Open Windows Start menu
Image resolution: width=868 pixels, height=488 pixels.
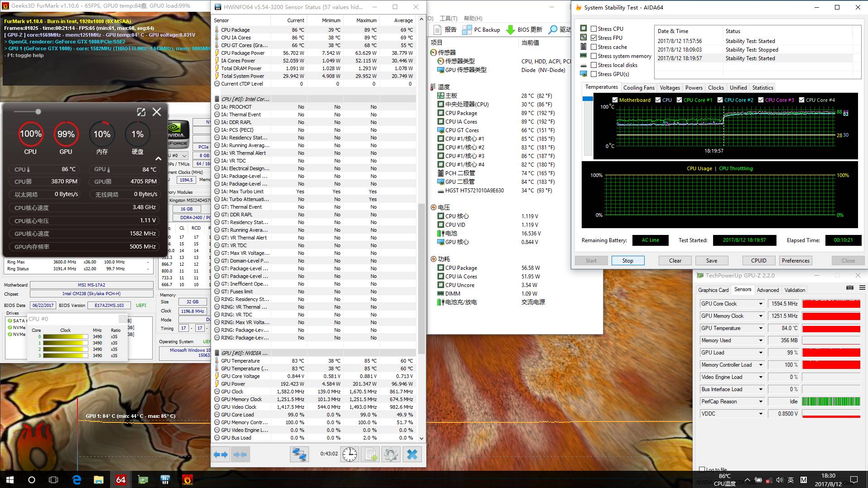(x=10, y=479)
